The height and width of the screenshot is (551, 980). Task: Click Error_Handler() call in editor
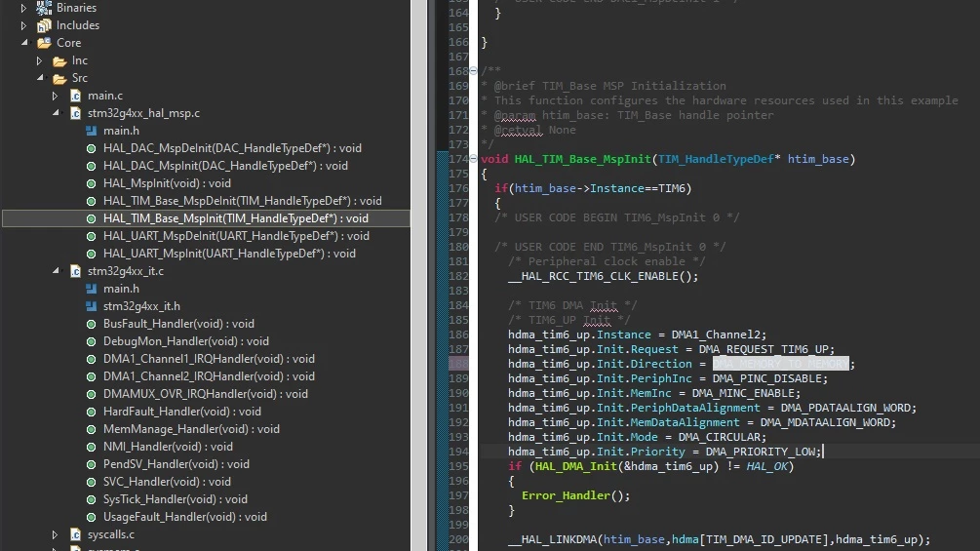point(575,495)
